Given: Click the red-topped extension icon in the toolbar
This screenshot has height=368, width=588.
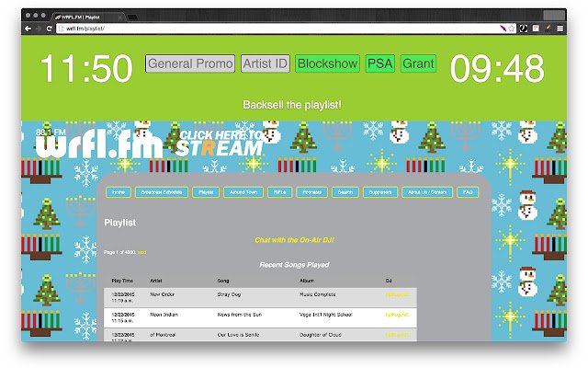Looking at the screenshot, I should point(537,29).
